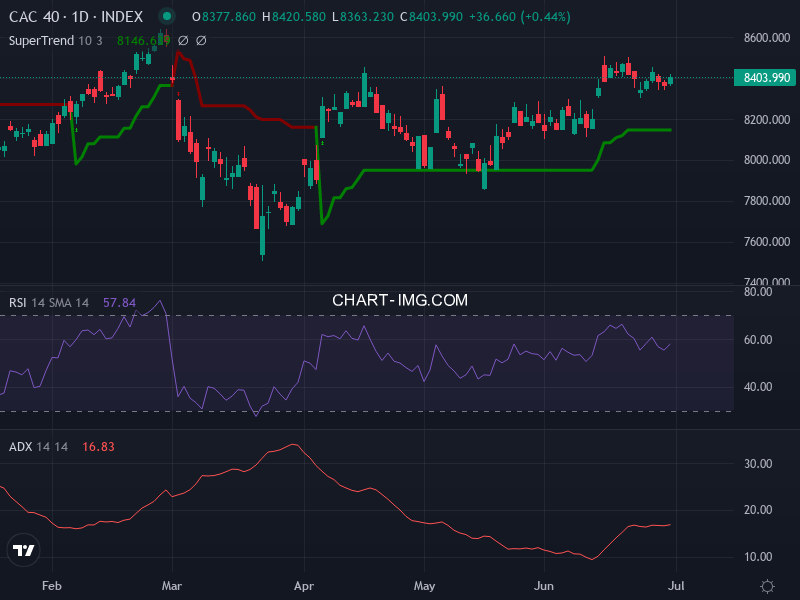Click the Jun label on time axis

point(543,586)
